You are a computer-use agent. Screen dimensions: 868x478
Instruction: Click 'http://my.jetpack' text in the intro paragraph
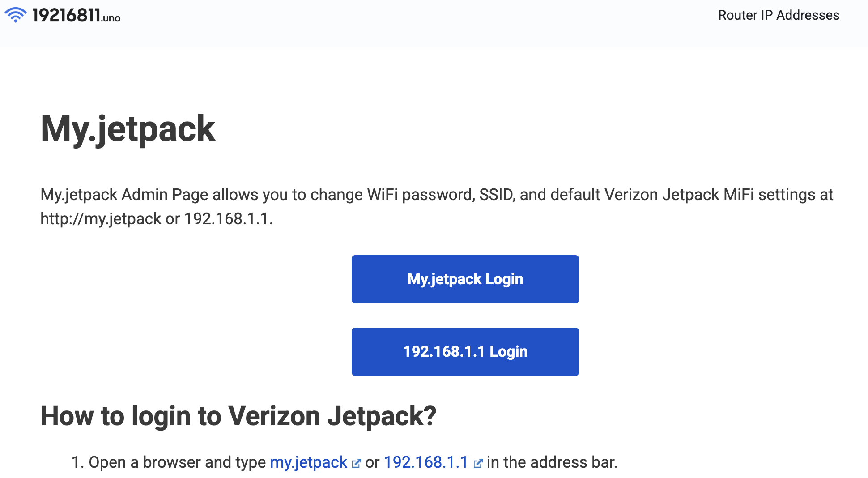101,219
